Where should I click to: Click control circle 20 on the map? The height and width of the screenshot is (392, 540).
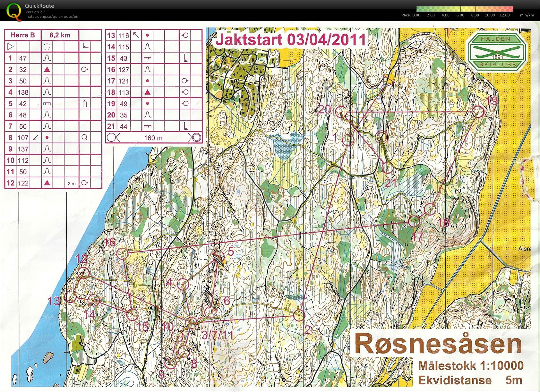click(x=341, y=112)
